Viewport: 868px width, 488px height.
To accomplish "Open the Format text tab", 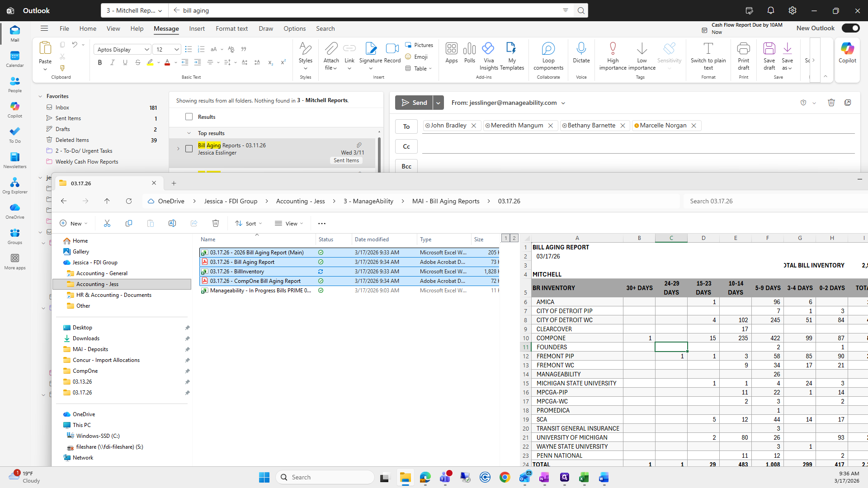I will point(231,28).
